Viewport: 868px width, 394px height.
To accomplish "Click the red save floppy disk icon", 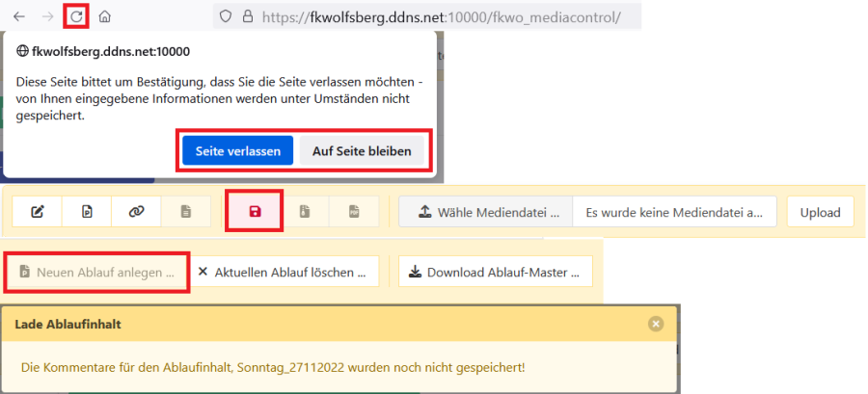I will click(x=255, y=212).
